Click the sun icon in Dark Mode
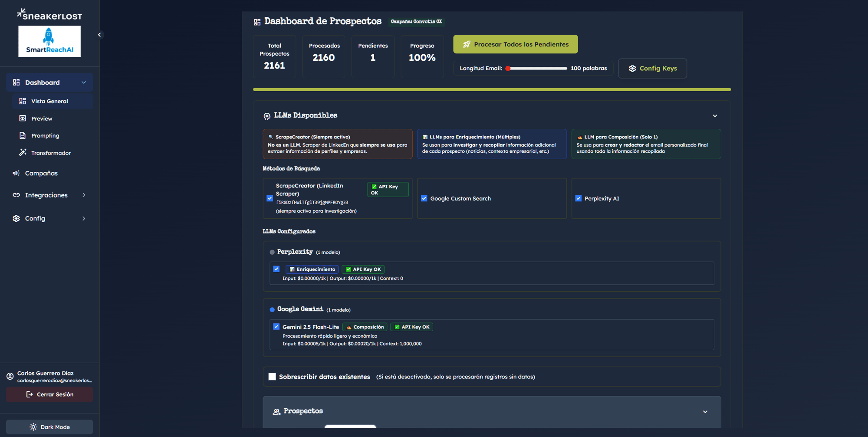Screen dimensions: 868x437 [x=33, y=427]
